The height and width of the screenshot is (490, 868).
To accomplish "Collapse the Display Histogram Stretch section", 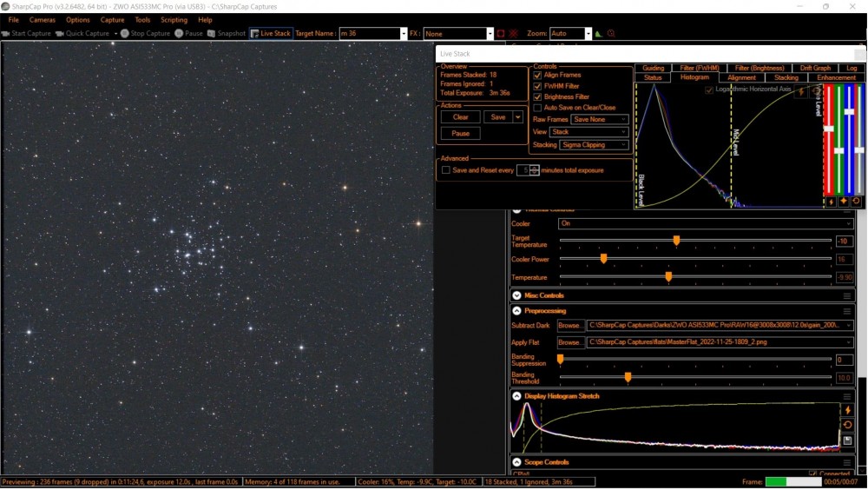I will point(516,396).
